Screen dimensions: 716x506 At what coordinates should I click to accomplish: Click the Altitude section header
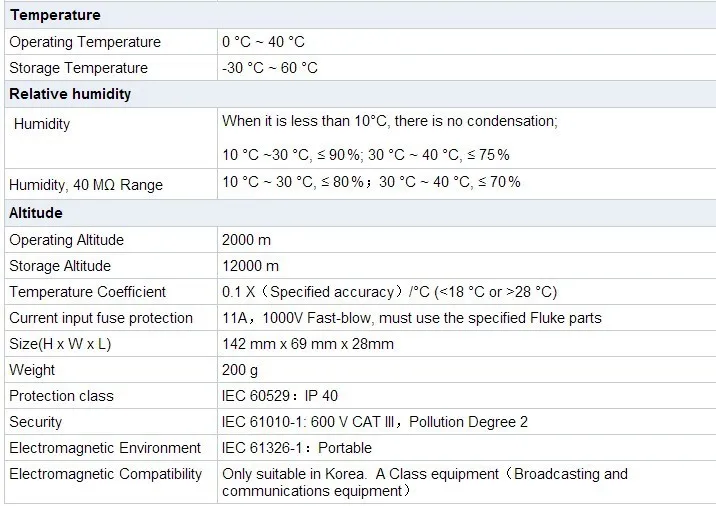click(x=36, y=213)
